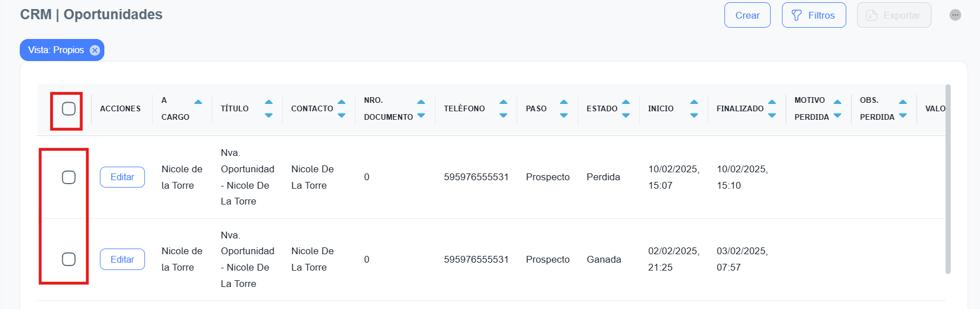Sort descending by Contacto column

341,115
